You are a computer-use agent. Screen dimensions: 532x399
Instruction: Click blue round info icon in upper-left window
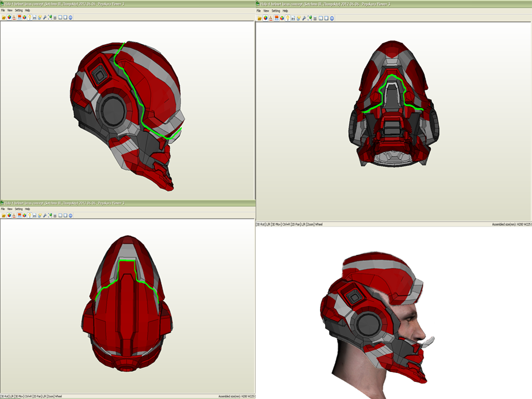pos(71,17)
